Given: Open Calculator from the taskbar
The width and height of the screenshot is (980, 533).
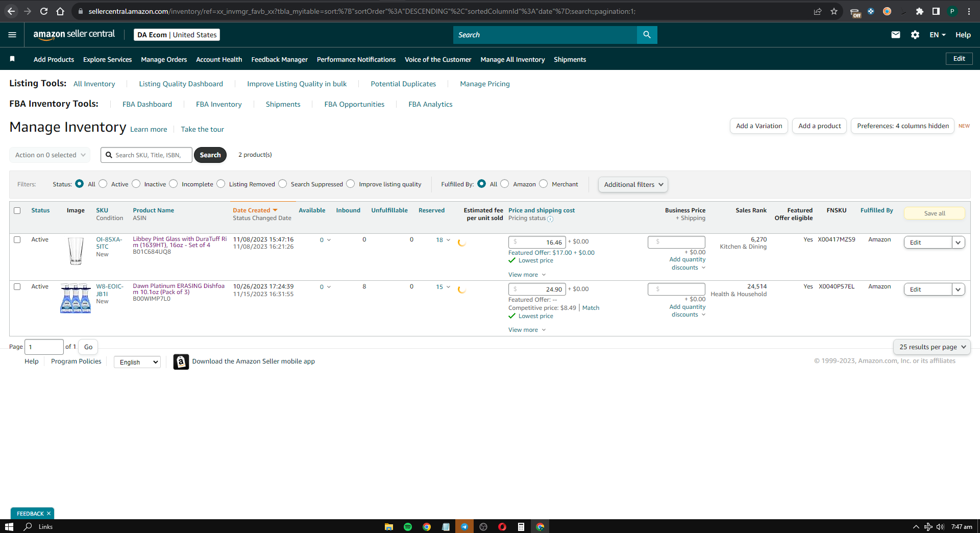Looking at the screenshot, I should pyautogui.click(x=521, y=526).
